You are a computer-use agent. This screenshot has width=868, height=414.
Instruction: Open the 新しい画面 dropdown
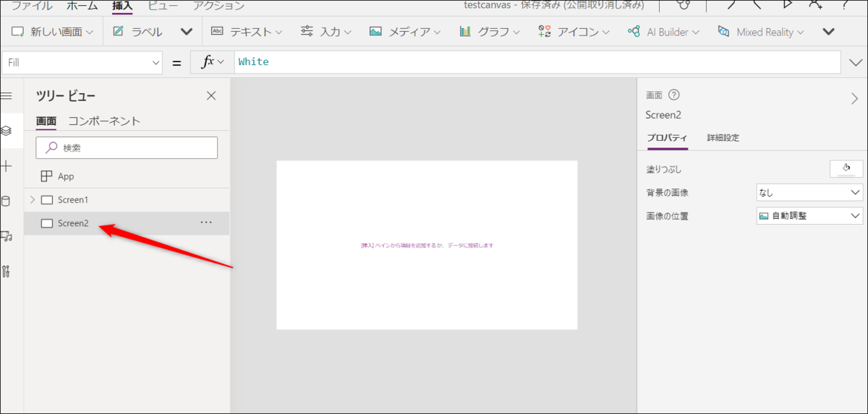coord(53,32)
